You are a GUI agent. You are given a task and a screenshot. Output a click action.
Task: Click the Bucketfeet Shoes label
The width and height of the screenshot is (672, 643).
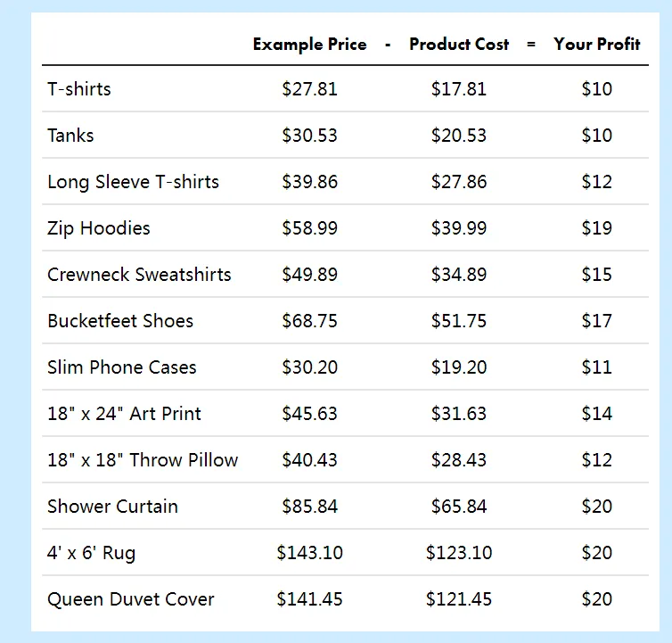pyautogui.click(x=120, y=321)
